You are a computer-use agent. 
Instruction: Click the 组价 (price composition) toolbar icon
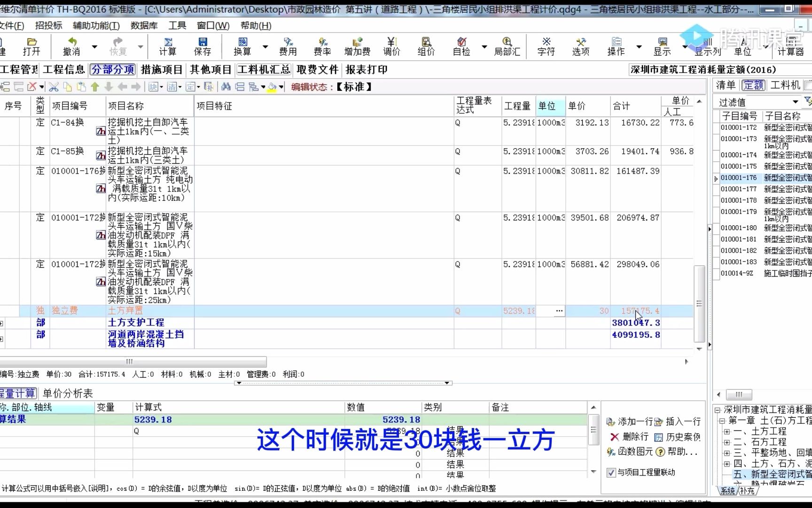point(426,47)
